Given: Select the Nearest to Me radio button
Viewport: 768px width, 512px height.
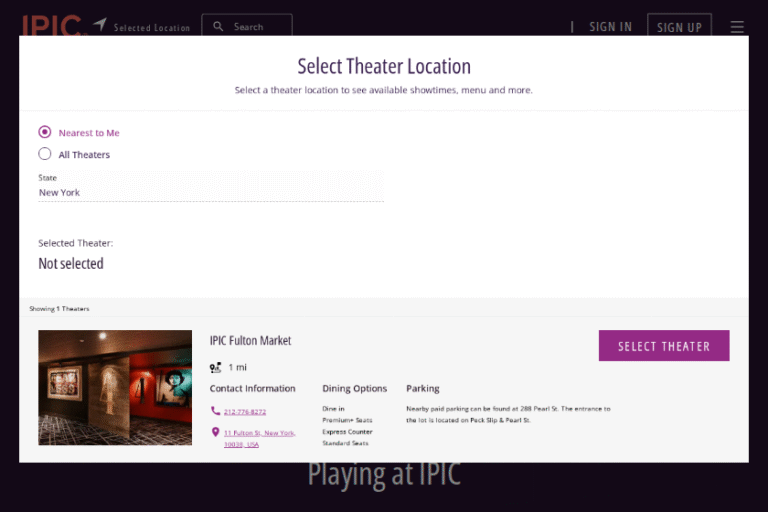Looking at the screenshot, I should pyautogui.click(x=45, y=132).
